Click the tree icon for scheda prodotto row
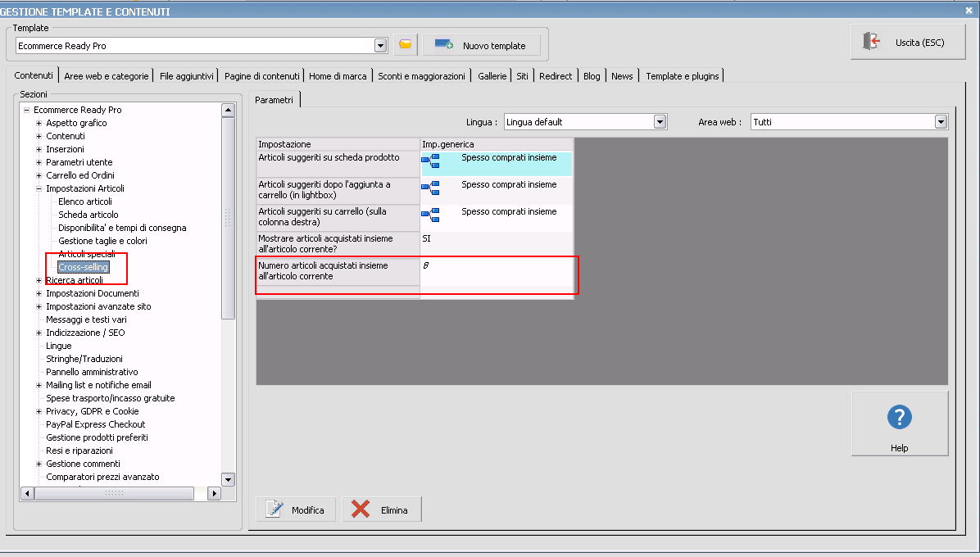 (x=431, y=161)
